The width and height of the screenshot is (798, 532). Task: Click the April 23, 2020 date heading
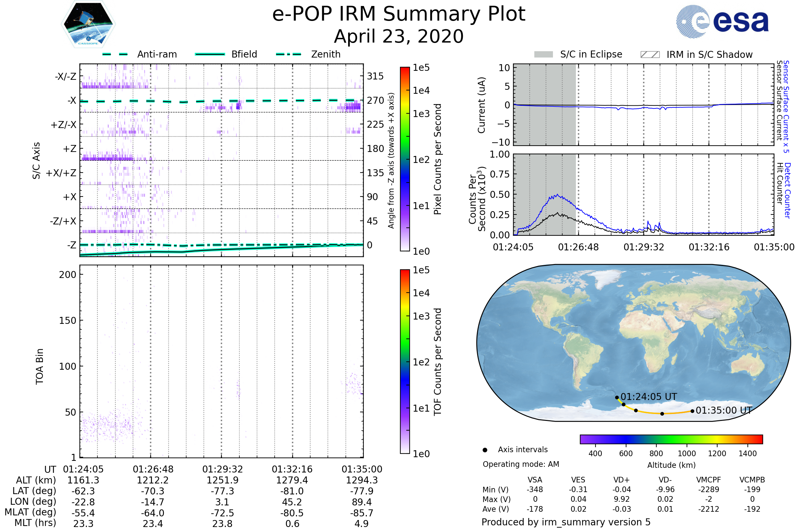tap(399, 36)
